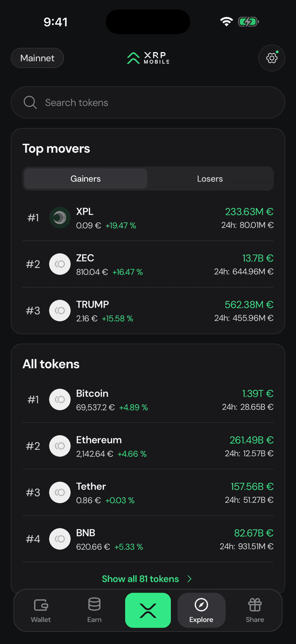
Task: Tap the green XRP center button
Action: coord(148,610)
